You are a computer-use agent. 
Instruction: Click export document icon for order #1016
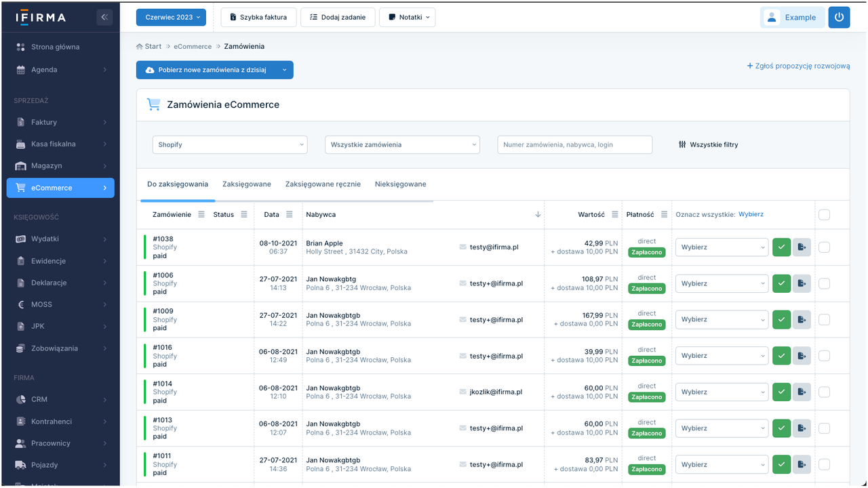(x=802, y=356)
